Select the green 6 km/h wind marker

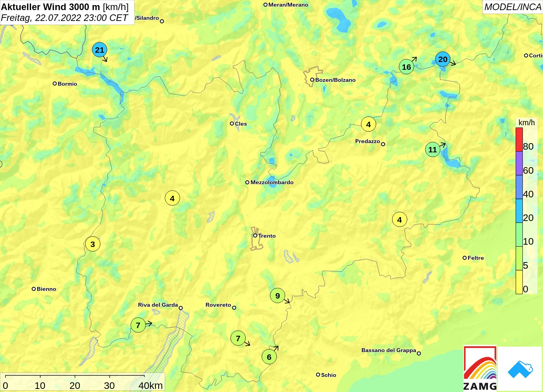click(269, 357)
